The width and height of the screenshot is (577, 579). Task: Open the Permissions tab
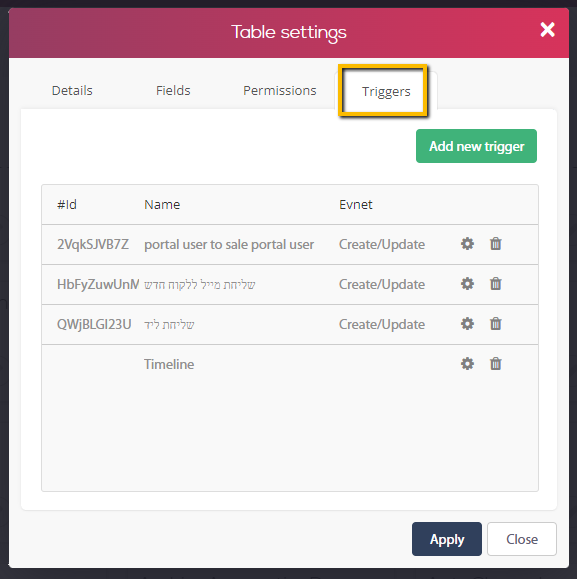[x=280, y=90]
